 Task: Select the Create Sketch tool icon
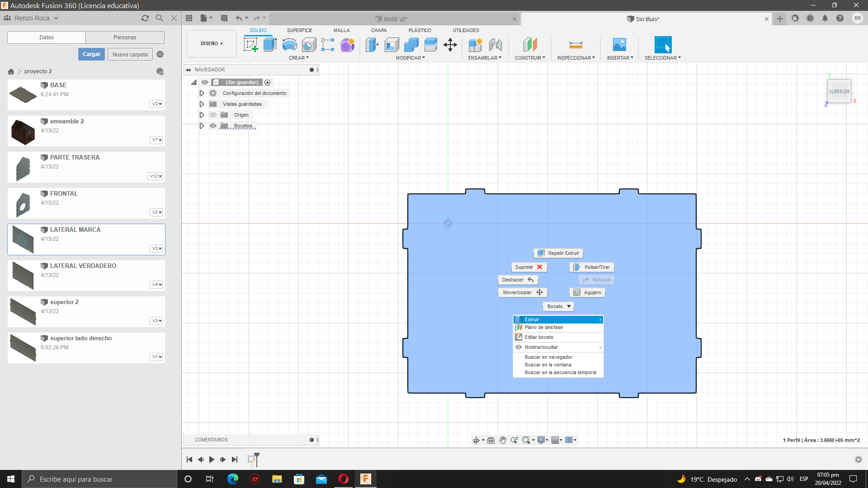tap(250, 45)
